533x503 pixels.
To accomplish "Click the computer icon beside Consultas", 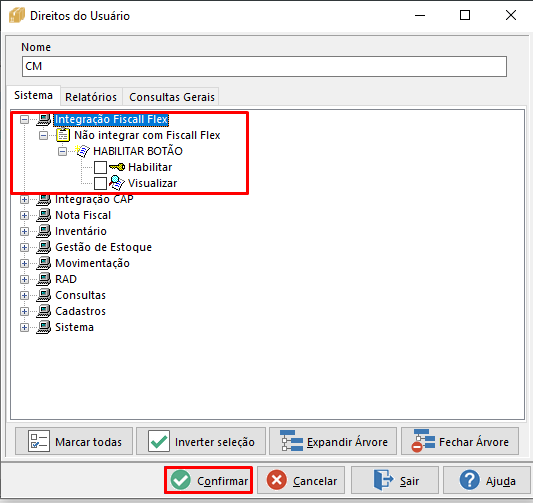I will point(44,295).
